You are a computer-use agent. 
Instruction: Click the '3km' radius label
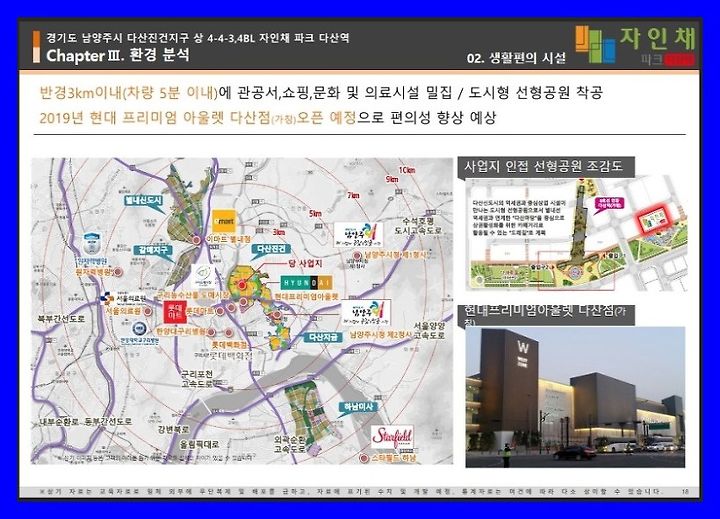coord(279,232)
